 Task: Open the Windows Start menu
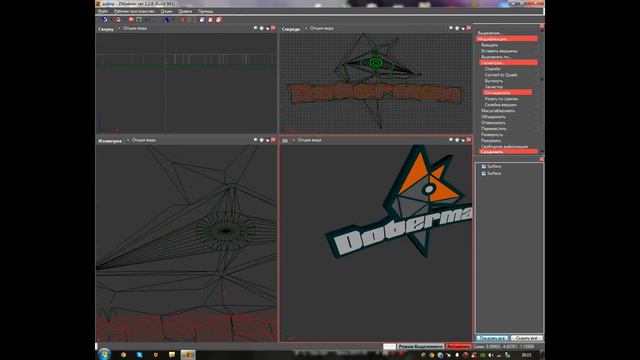(104, 354)
